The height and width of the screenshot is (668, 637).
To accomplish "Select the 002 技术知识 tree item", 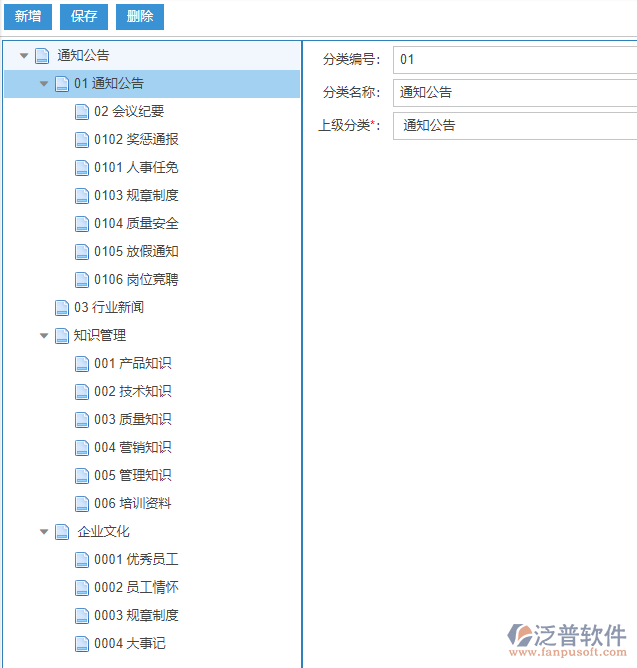I will pyautogui.click(x=132, y=392).
